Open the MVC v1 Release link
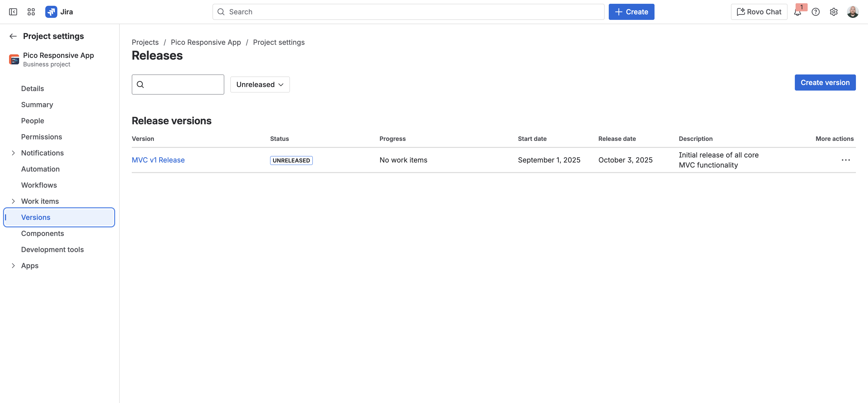The width and height of the screenshot is (868, 403). point(158,160)
